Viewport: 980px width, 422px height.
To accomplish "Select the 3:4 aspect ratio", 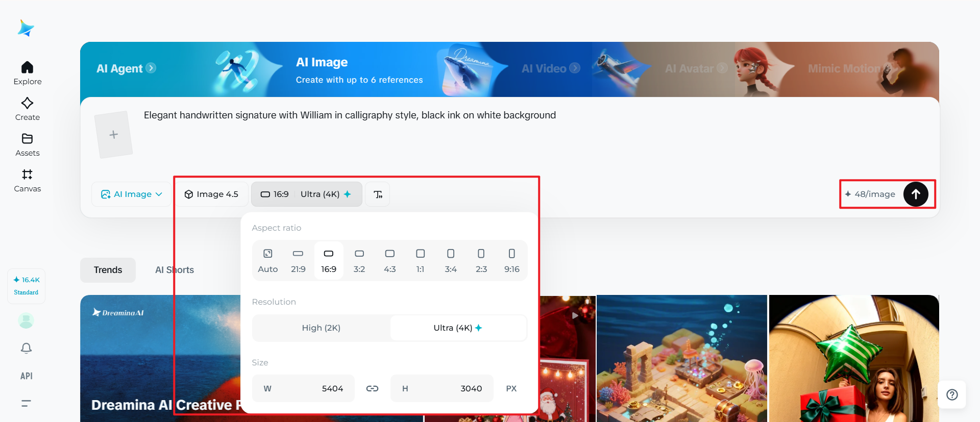I will point(451,261).
